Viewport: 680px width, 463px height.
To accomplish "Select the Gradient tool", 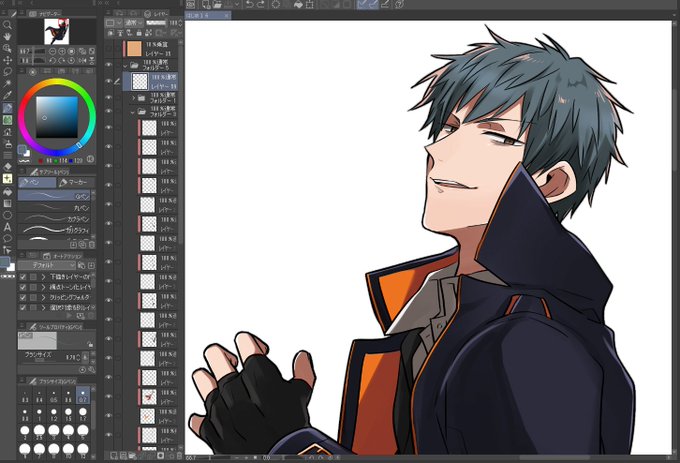I will pos(7,203).
